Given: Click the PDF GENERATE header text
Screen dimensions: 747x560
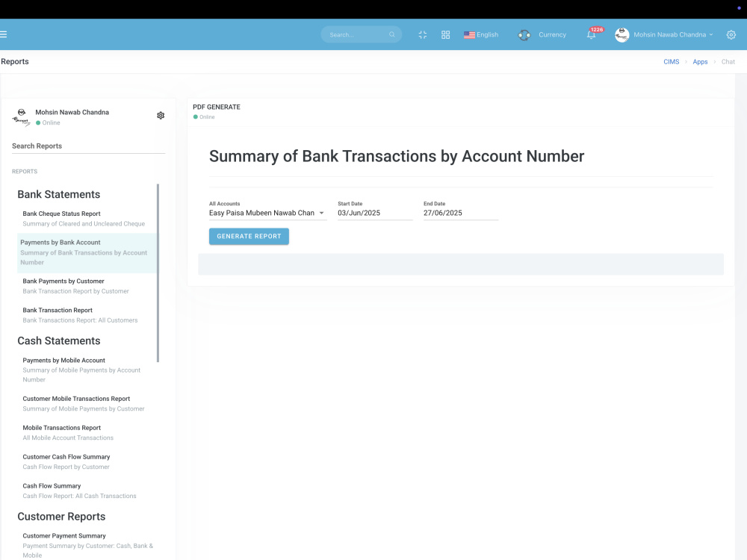Looking at the screenshot, I should pos(217,107).
